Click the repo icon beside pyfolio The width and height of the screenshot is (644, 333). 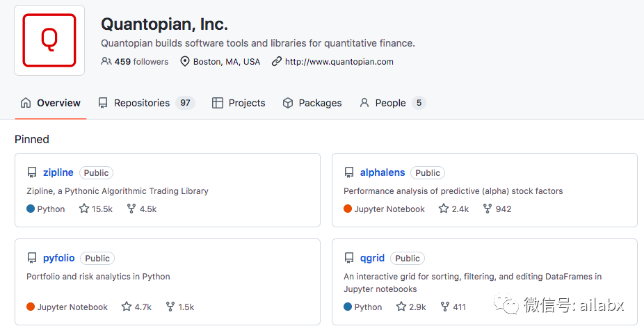[x=31, y=258]
